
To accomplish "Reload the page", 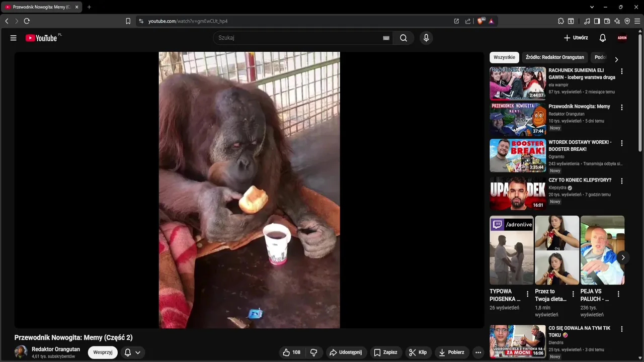I will pos(27,21).
